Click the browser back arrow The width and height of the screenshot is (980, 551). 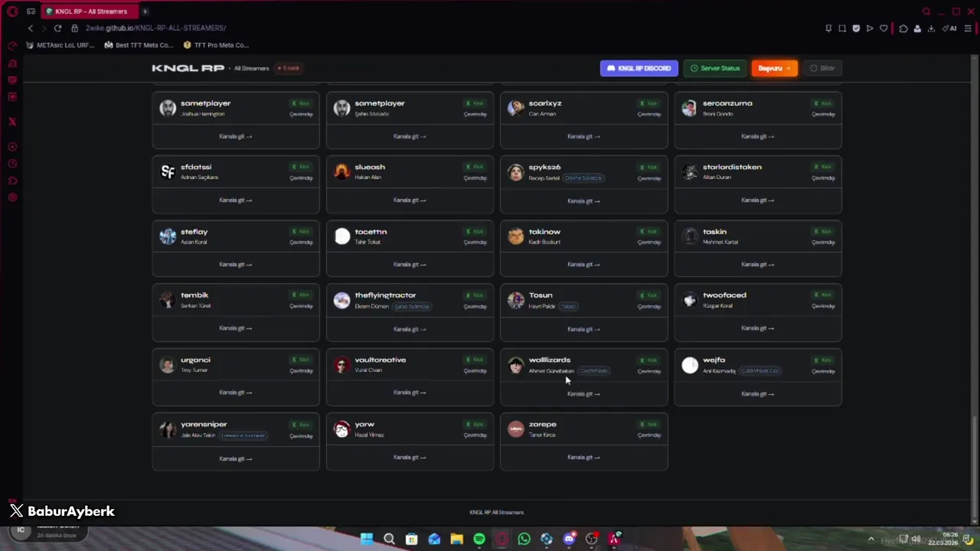click(31, 28)
